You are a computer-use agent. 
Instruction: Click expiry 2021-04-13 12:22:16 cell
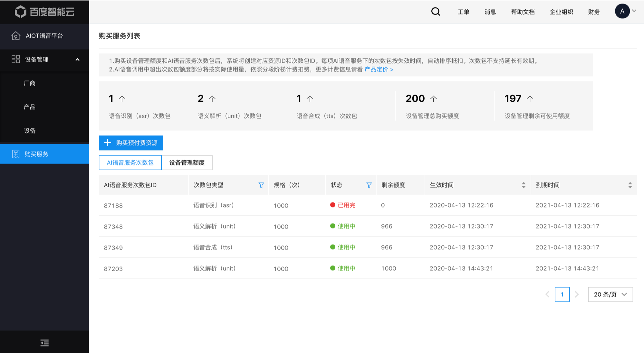click(567, 205)
